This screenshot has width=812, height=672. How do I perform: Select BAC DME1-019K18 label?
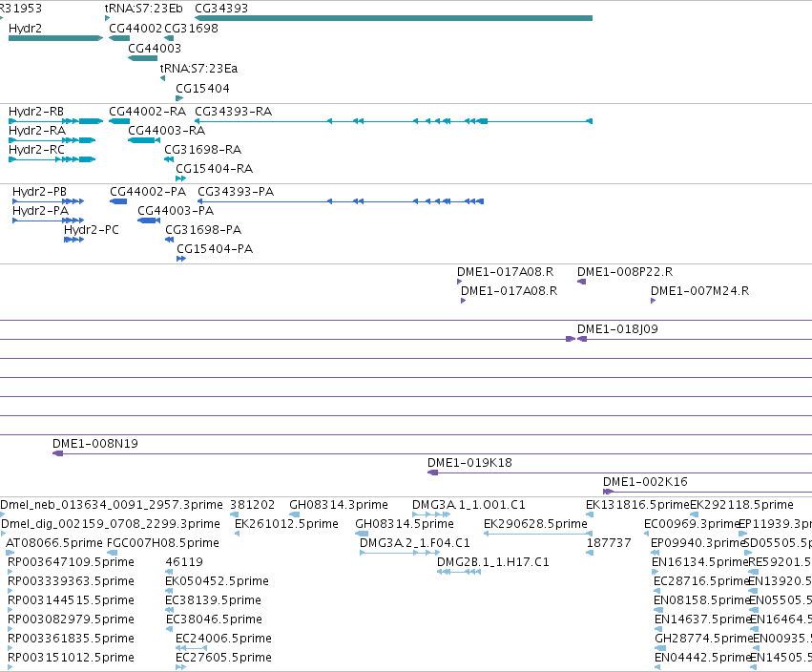tap(469, 463)
